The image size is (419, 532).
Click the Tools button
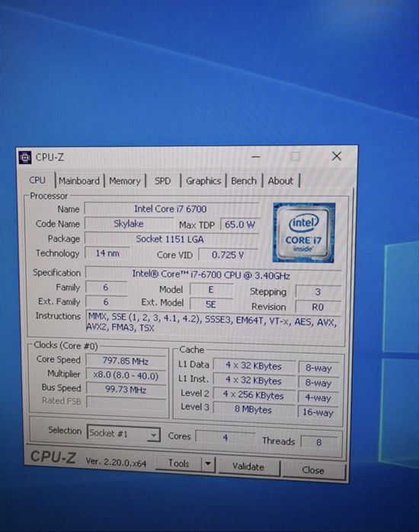[178, 464]
